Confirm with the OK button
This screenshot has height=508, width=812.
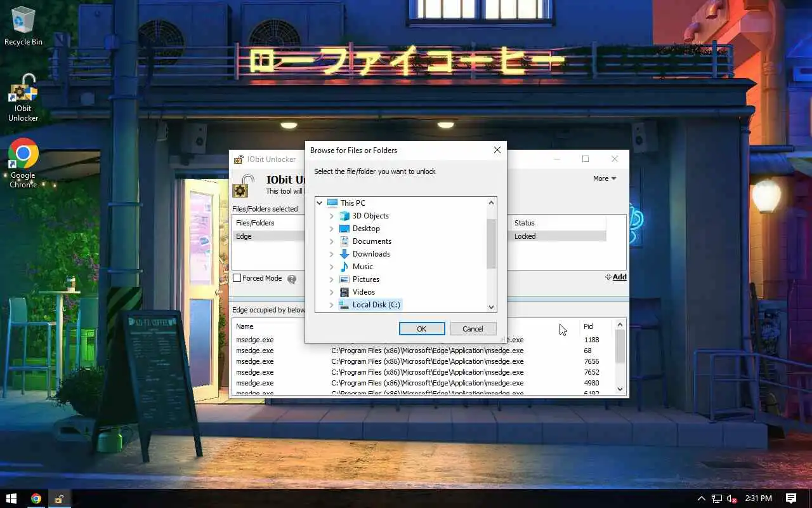click(x=422, y=329)
